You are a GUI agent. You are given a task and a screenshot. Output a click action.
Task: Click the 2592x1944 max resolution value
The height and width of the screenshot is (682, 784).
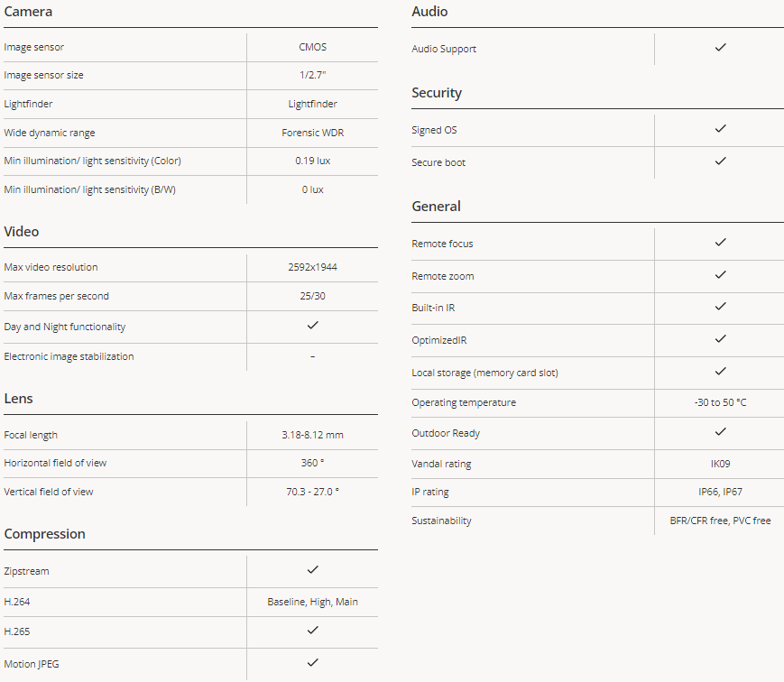(312, 267)
